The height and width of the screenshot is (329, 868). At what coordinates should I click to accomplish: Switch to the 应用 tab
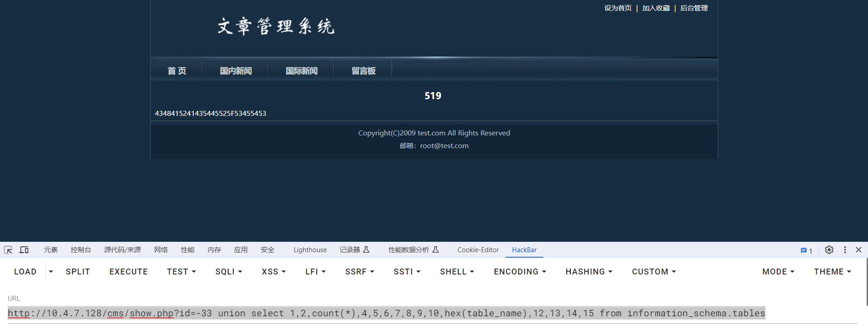click(x=241, y=250)
